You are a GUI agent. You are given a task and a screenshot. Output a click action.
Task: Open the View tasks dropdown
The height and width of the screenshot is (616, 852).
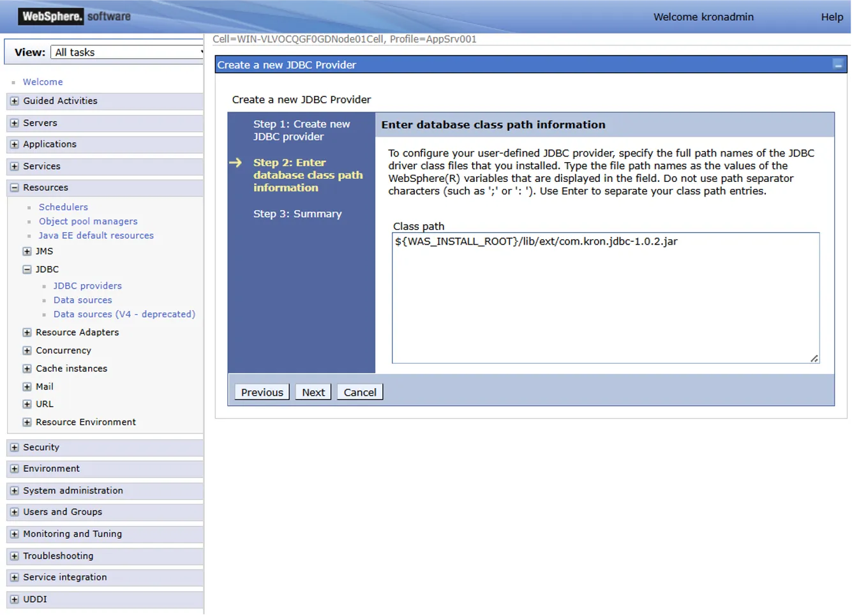127,52
